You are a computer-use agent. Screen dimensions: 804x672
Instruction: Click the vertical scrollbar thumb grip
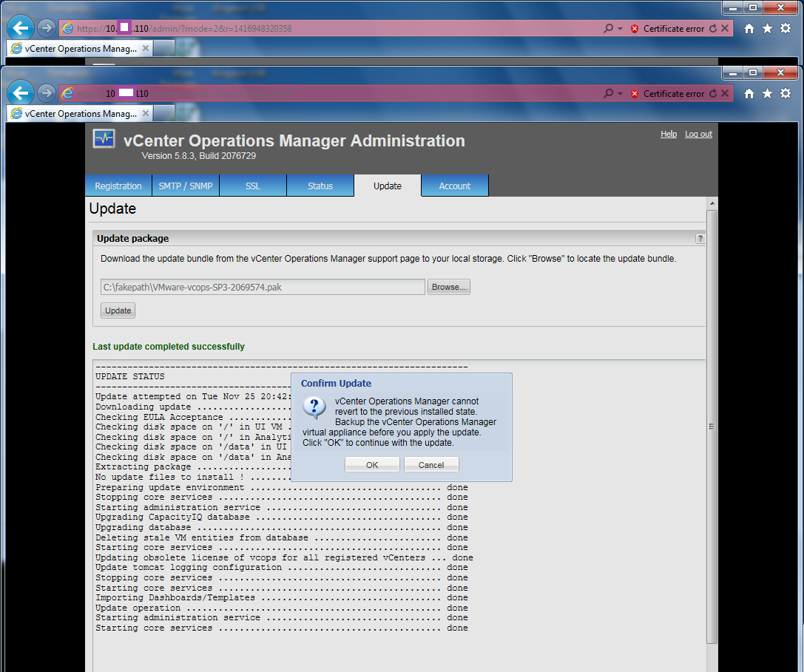pyautogui.click(x=712, y=427)
